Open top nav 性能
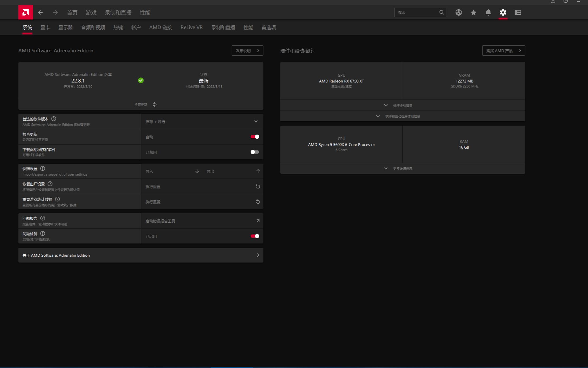Image resolution: width=588 pixels, height=368 pixels. click(x=145, y=12)
